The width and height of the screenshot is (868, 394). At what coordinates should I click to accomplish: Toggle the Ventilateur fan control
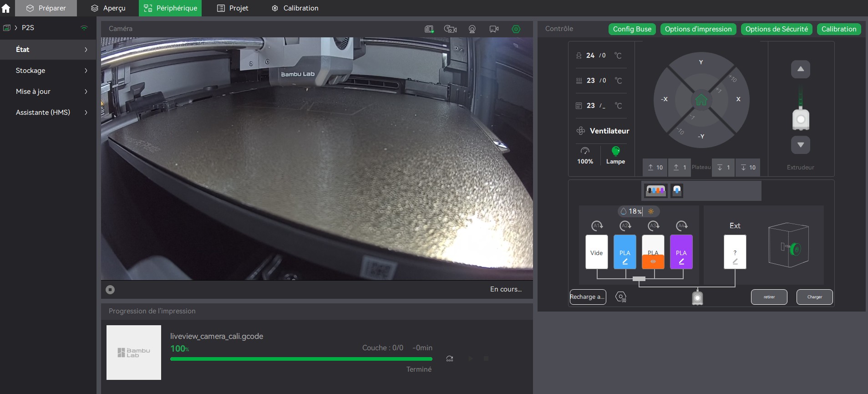(x=603, y=131)
